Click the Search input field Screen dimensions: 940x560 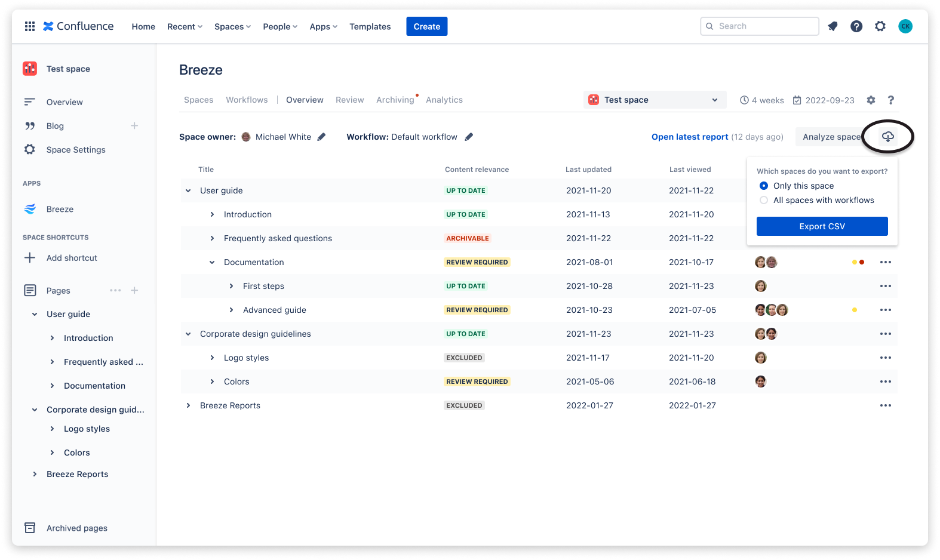760,26
